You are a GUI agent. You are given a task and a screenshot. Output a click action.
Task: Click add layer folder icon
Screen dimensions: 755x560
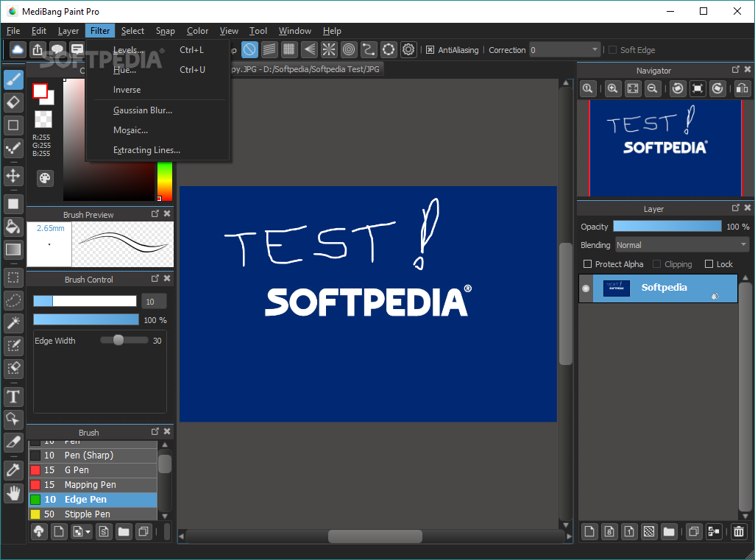(x=669, y=531)
